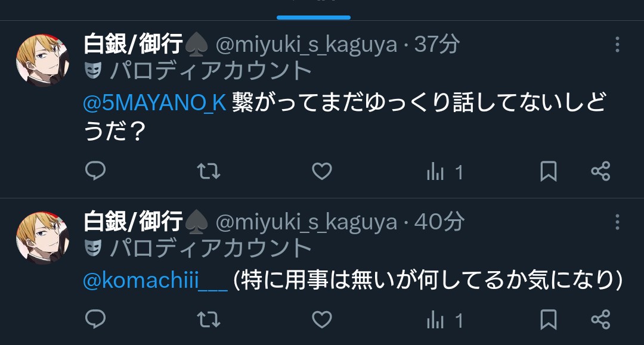Reply to the tweet mentioning @komachiii___

[x=95, y=319]
